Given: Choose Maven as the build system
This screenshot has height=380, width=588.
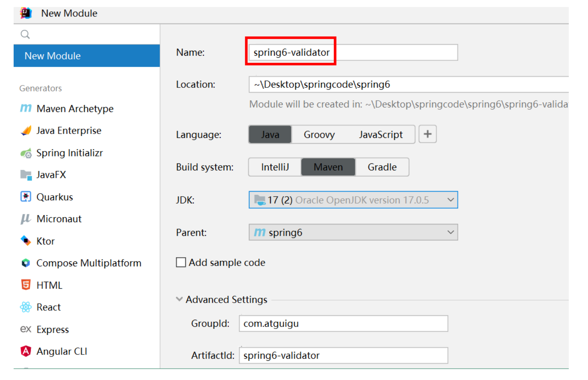Looking at the screenshot, I should click(x=328, y=167).
